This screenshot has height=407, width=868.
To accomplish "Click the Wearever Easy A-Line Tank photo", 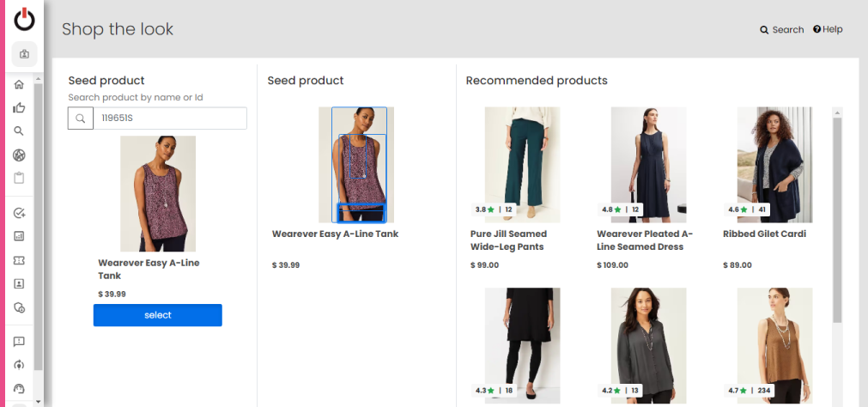I will (x=158, y=193).
